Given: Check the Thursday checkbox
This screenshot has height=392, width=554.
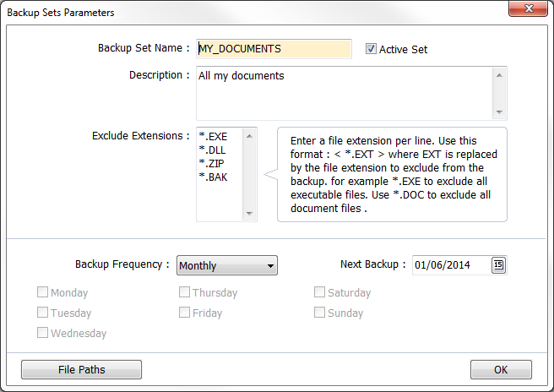Looking at the screenshot, I should pyautogui.click(x=184, y=293).
